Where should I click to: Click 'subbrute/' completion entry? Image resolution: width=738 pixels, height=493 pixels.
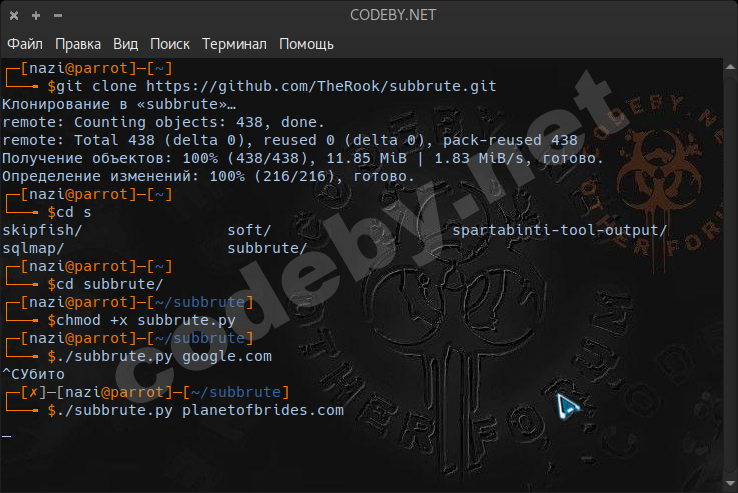[x=267, y=248]
